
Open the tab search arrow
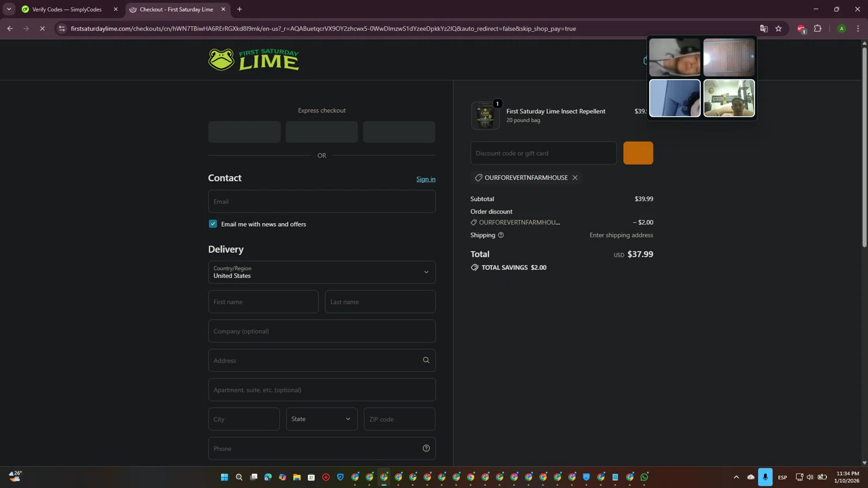coord(9,9)
